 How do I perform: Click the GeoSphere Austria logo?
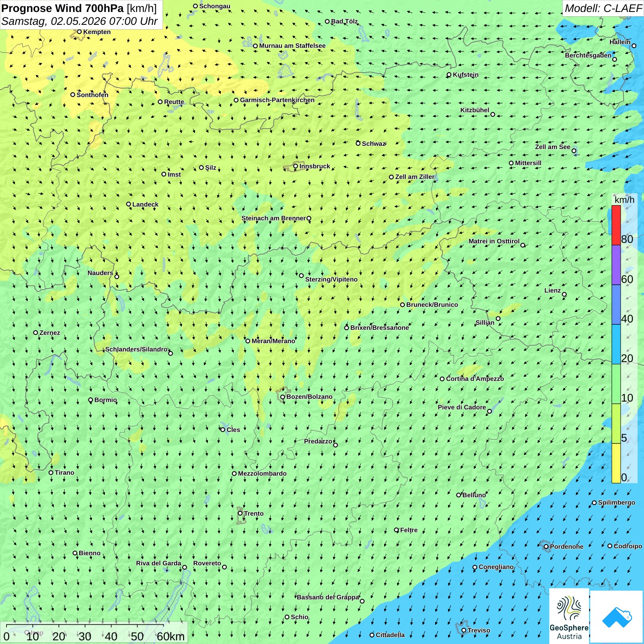[x=569, y=616]
